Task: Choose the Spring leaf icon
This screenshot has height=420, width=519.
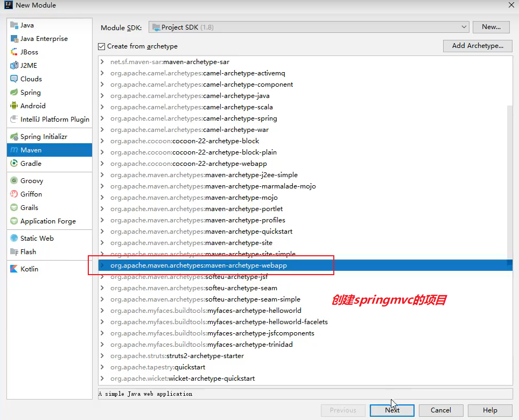Action: click(14, 92)
